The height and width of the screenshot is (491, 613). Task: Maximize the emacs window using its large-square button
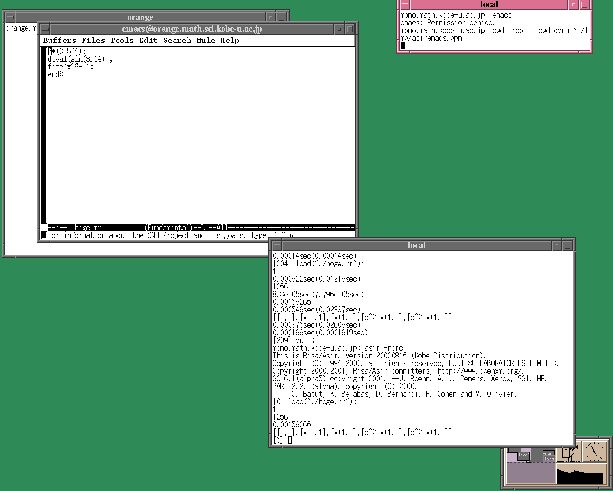pyautogui.click(x=350, y=29)
